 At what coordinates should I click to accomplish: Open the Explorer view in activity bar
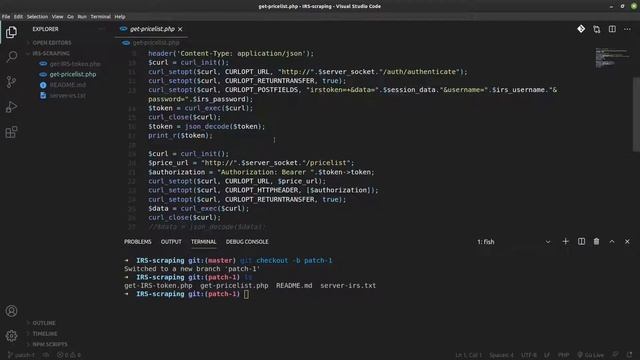click(x=11, y=32)
